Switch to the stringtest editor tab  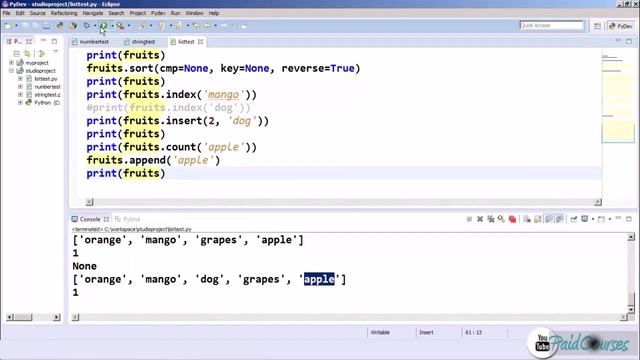click(140, 42)
